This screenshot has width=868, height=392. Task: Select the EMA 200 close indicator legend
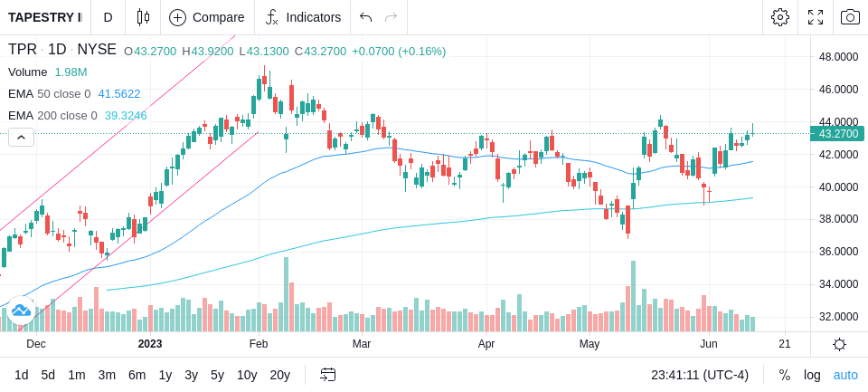52,116
